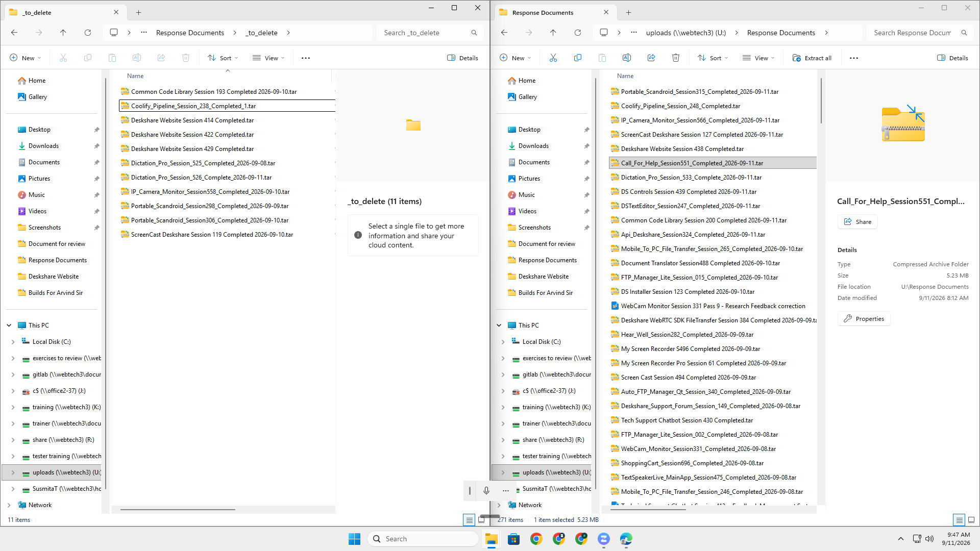Open Windows Start menu

click(x=354, y=539)
